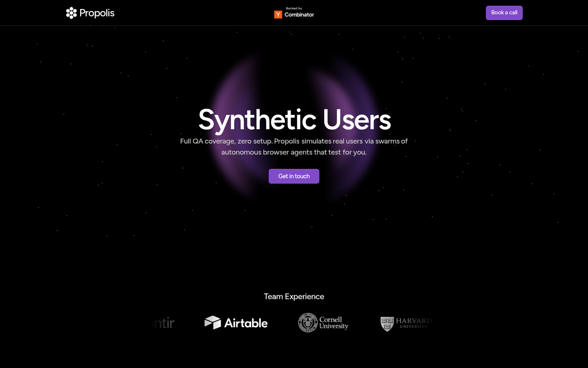Screen dimensions: 588x368
Task: Click the small 'Backed by' label
Action: click(294, 8)
